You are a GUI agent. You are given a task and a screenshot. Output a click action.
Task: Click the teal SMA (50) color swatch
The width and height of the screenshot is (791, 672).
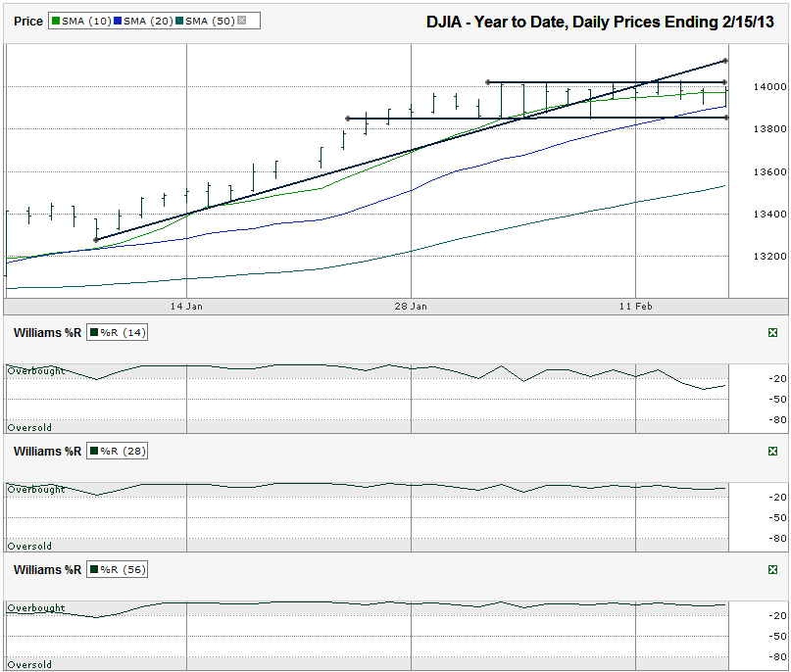pyautogui.click(x=179, y=21)
